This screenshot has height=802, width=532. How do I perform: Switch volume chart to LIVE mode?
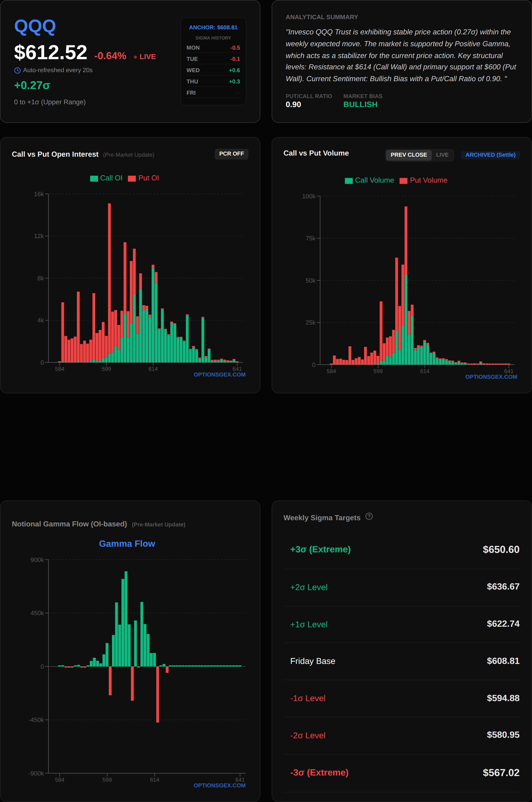coord(442,155)
